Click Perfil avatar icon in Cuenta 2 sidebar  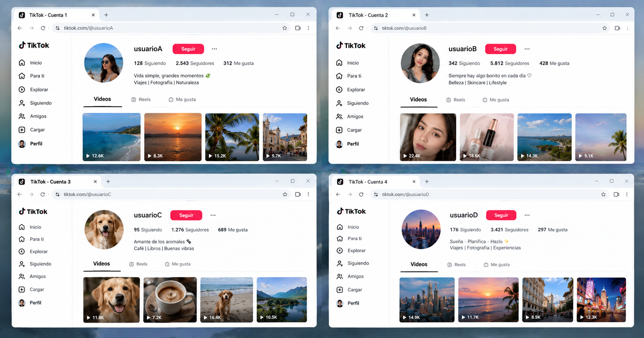coord(339,144)
